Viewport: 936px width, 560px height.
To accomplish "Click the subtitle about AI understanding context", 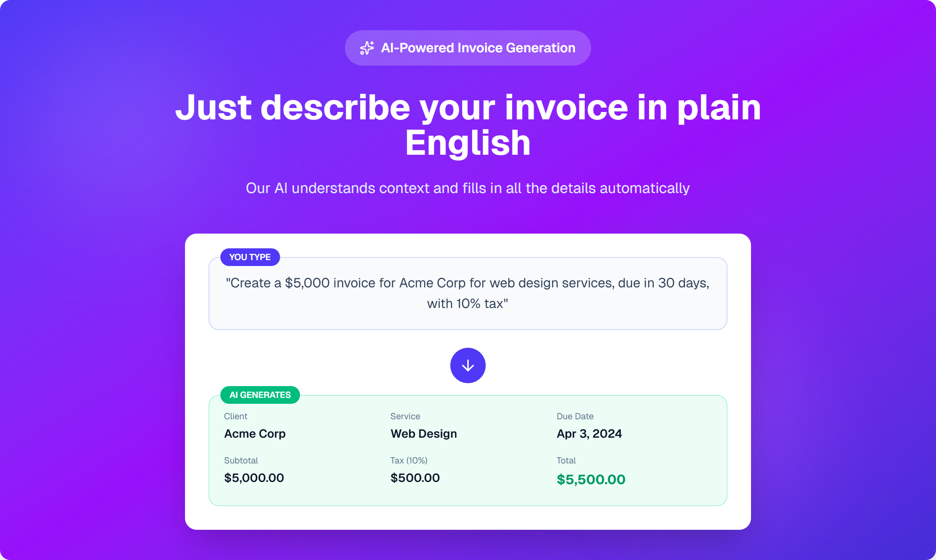I will point(468,188).
